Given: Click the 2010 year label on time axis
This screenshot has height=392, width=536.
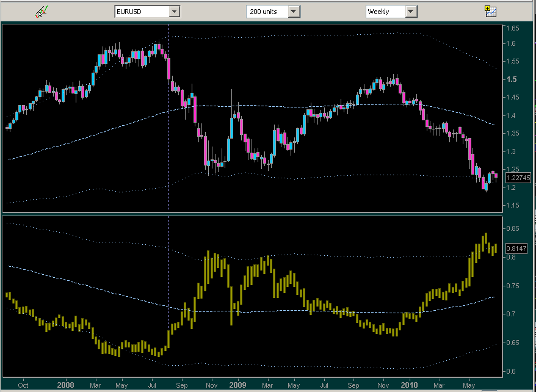Looking at the screenshot, I should pyautogui.click(x=409, y=385).
